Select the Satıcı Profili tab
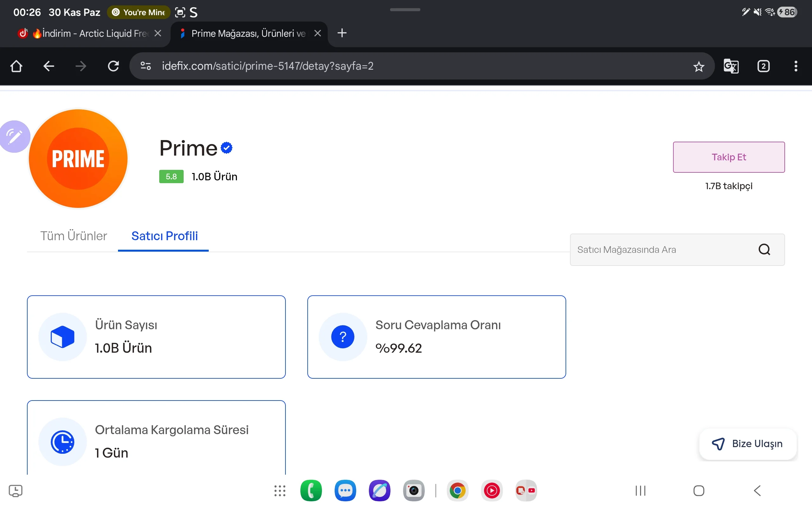812x507 pixels. pos(164,236)
